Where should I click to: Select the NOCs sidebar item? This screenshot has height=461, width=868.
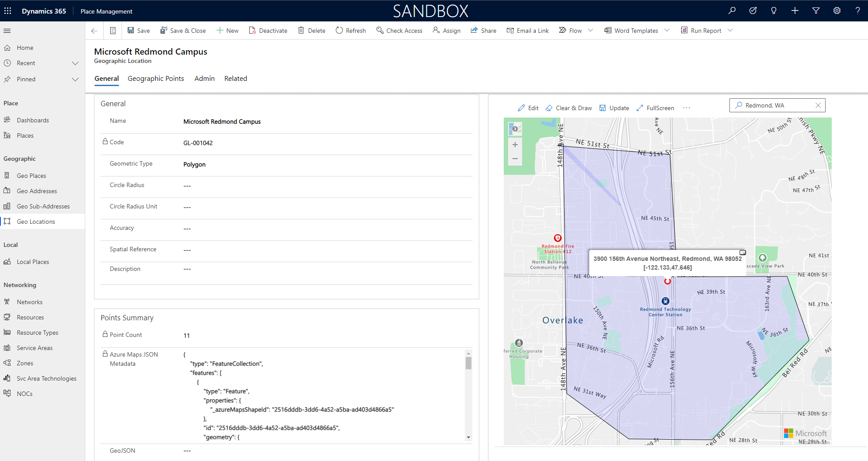click(x=25, y=393)
